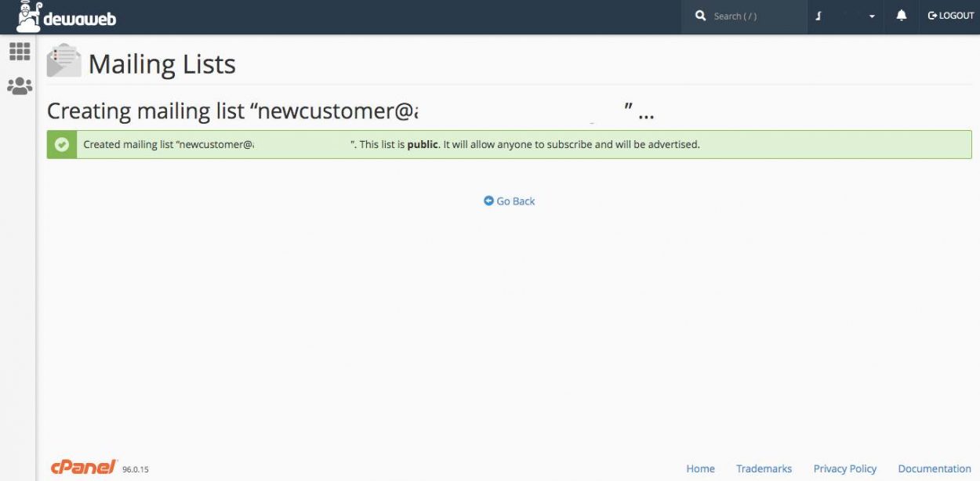The width and height of the screenshot is (980, 481).
Task: Click the Mailing Lists envelope icon
Action: coord(64,61)
